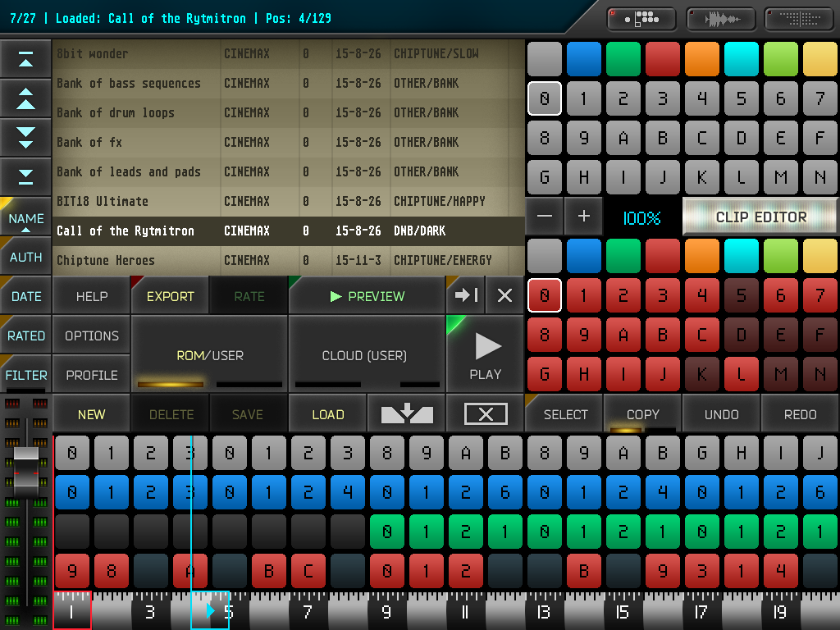
Task: Click the DELETE button
Action: click(x=171, y=414)
